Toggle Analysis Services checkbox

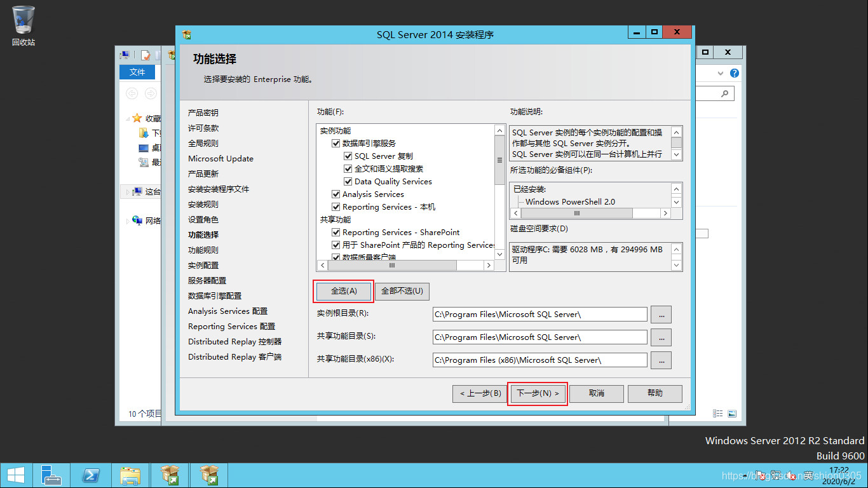[336, 194]
